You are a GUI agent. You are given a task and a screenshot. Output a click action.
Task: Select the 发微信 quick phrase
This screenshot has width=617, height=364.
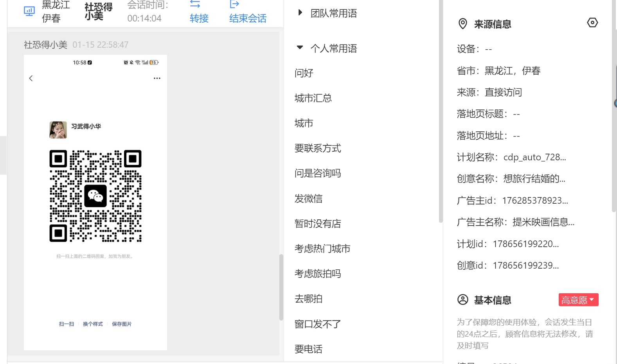(309, 199)
